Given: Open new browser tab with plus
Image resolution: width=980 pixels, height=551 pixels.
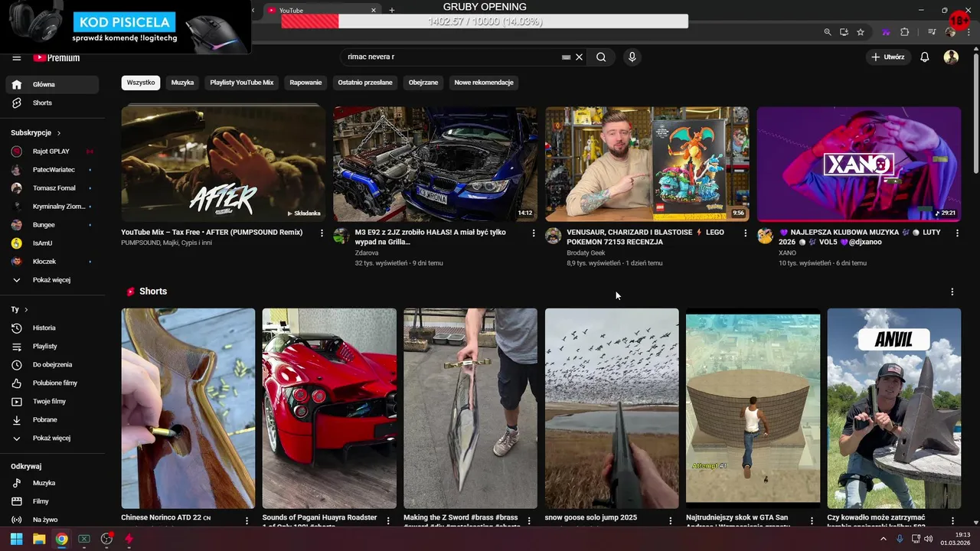Looking at the screenshot, I should 392,10.
